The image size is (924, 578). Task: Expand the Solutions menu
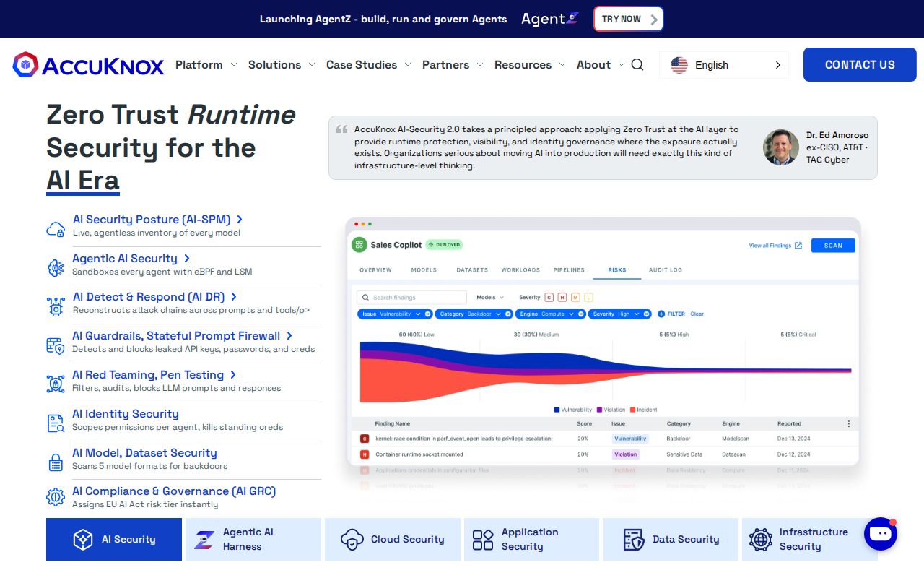[x=282, y=65]
